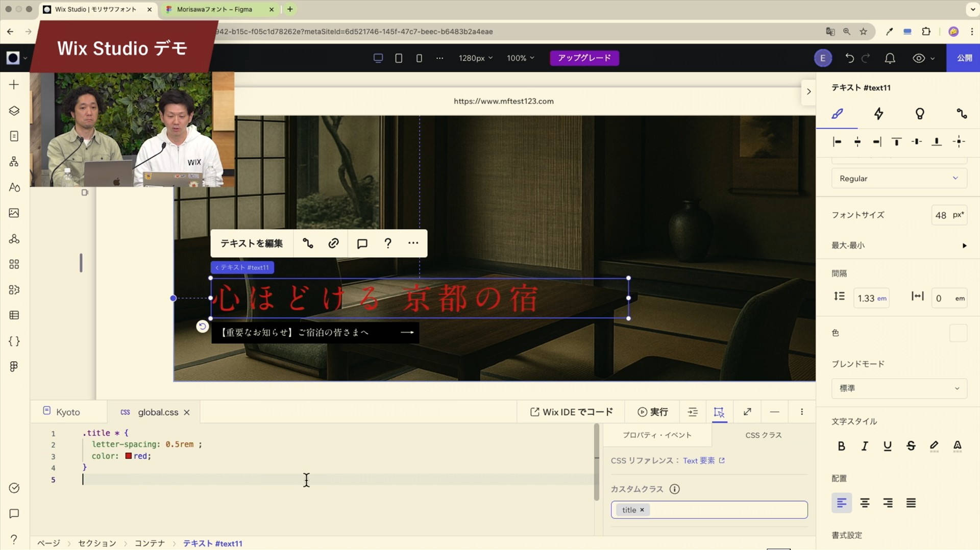980x550 pixels.
Task: Select center text alignment
Action: click(x=865, y=503)
